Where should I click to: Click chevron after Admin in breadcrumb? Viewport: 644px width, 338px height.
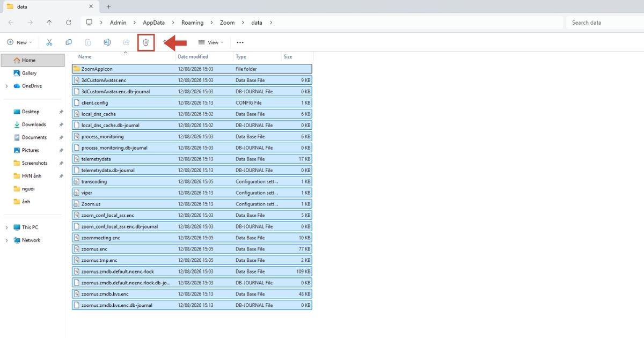(x=134, y=23)
